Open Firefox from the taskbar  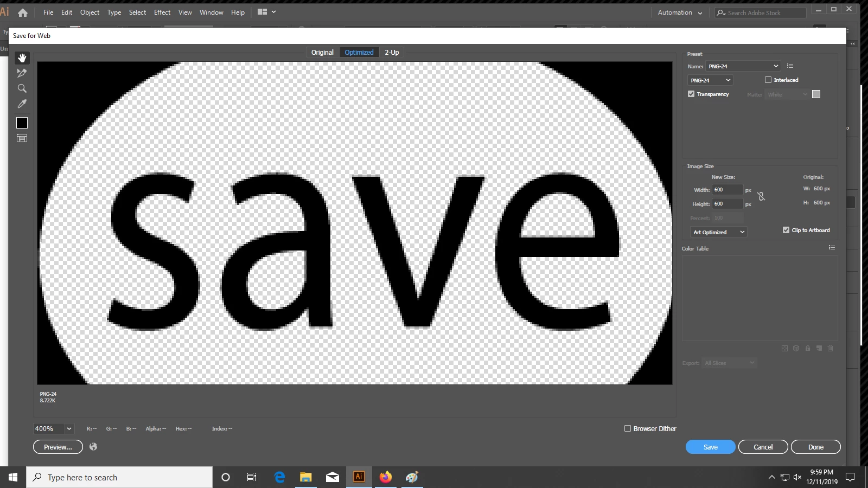(386, 477)
